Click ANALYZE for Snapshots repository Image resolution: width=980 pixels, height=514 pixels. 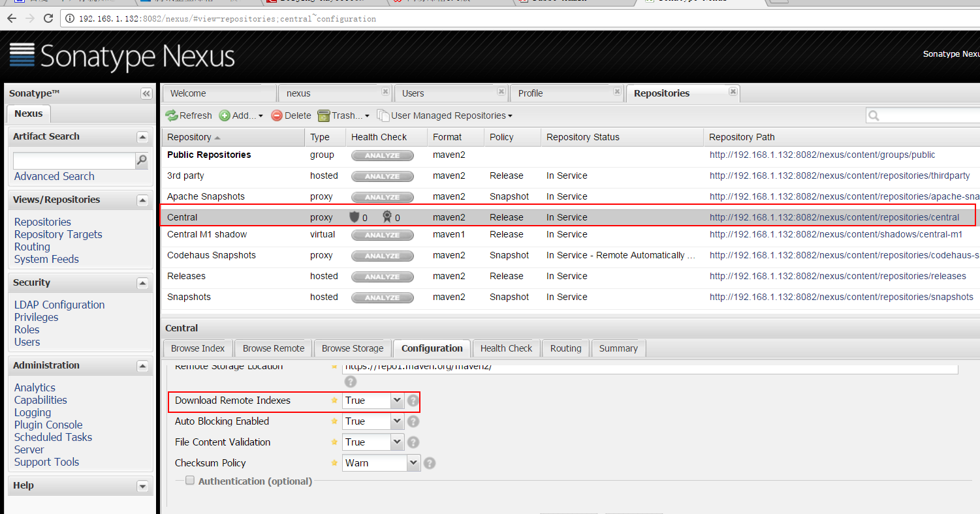pyautogui.click(x=383, y=297)
